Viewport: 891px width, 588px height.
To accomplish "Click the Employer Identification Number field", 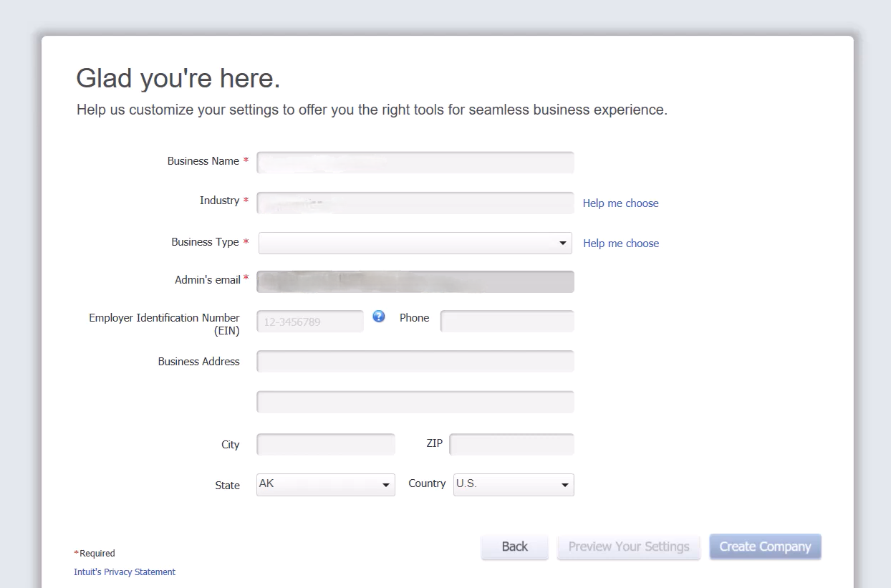I will 310,322.
